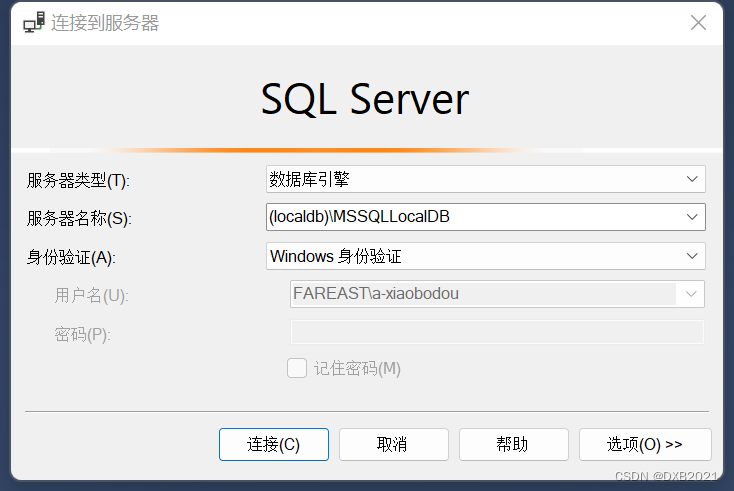Viewport: 734px width, 491px height.
Task: Click the 连接(C) button
Action: click(x=274, y=444)
